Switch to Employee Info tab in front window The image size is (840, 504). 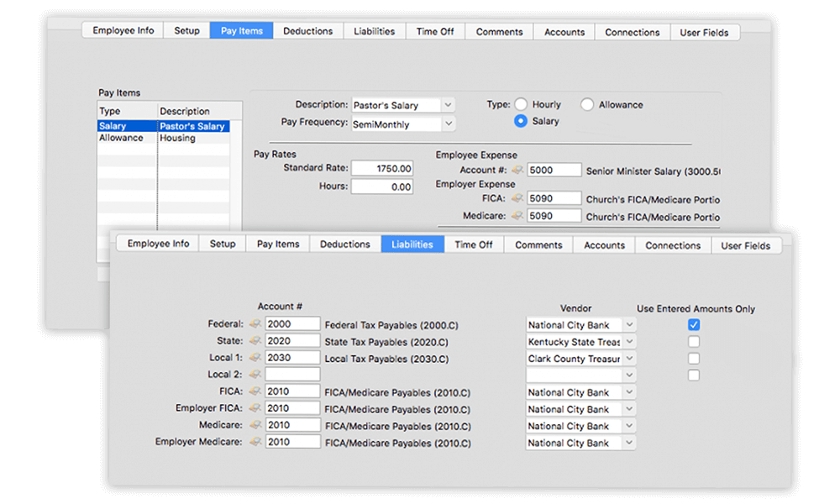[x=158, y=243]
